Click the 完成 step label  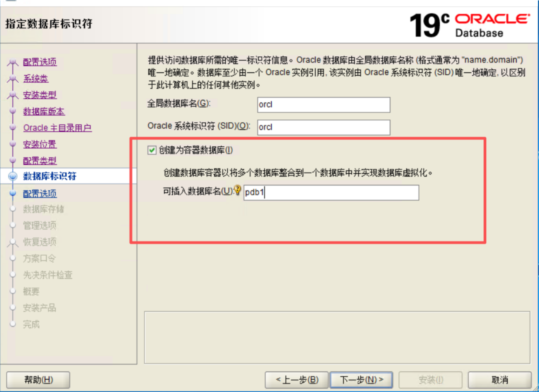click(31, 324)
